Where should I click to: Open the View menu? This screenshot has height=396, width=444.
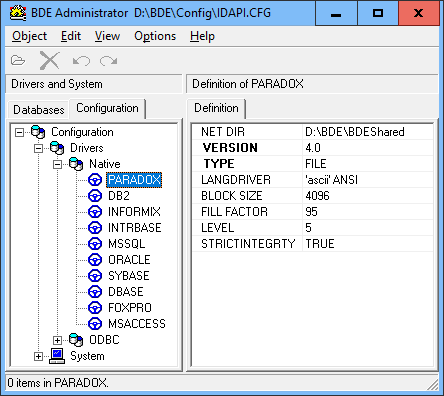[107, 36]
